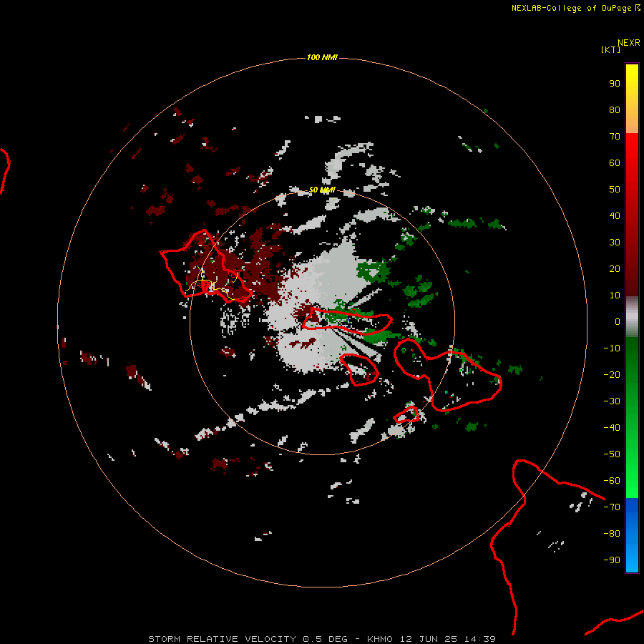
Task: Click the blue bottom segment of color bar
Action: click(632, 535)
